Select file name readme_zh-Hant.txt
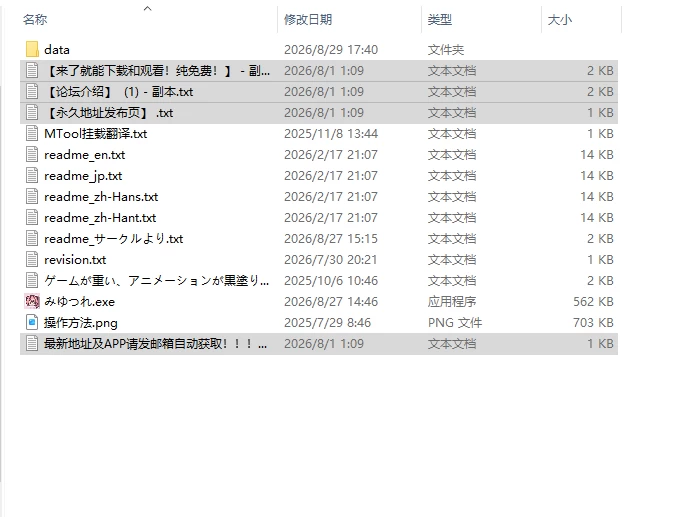689x517 pixels. pos(100,218)
